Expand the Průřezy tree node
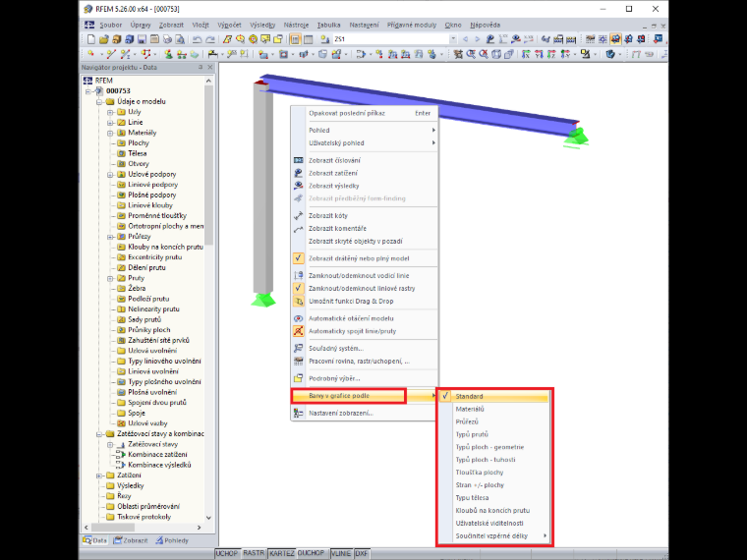 [x=110, y=237]
